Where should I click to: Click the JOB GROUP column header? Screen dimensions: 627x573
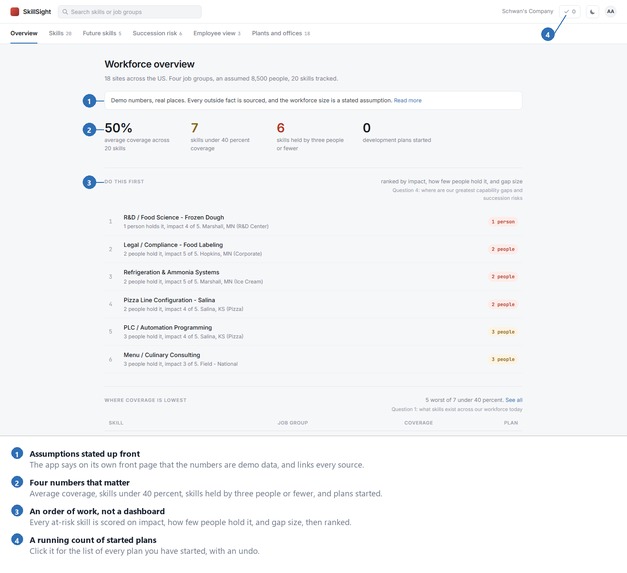[x=293, y=423]
